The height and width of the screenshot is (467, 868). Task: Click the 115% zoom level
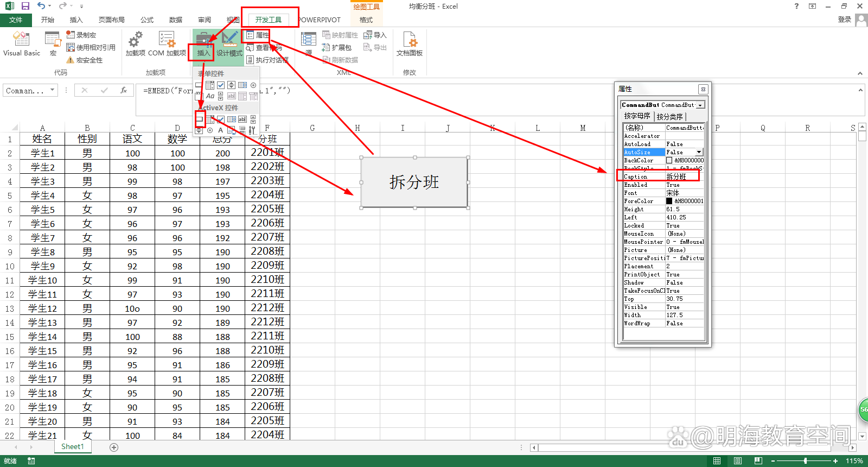[854, 460]
